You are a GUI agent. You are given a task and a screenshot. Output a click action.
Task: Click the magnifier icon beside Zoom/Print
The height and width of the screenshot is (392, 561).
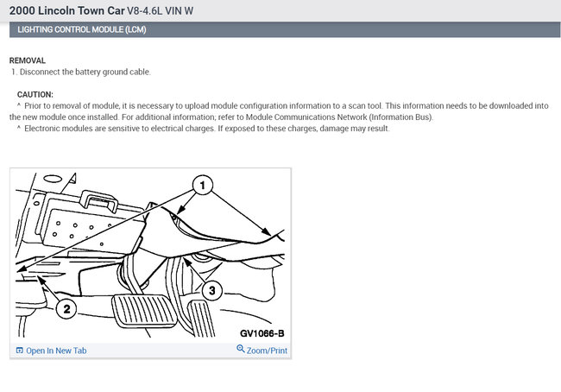[241, 349]
